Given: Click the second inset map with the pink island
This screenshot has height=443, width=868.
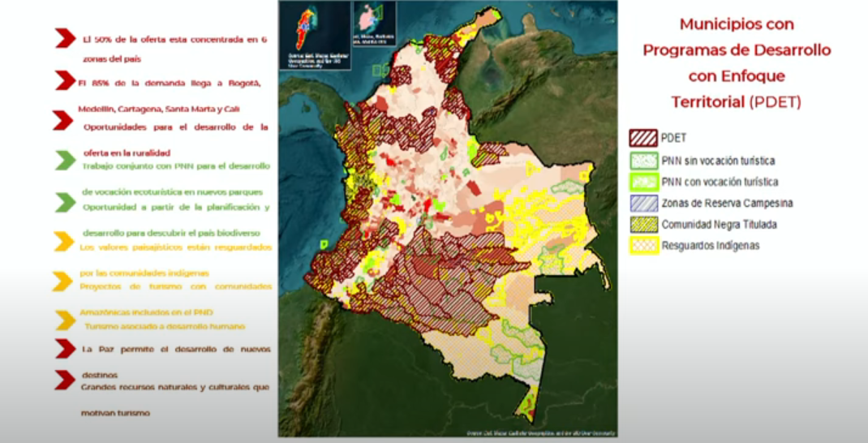Looking at the screenshot, I should (x=374, y=24).
